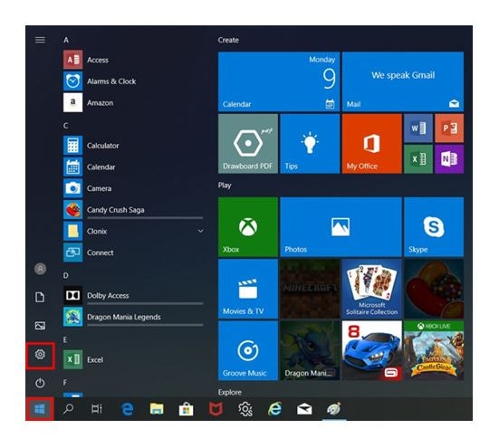The width and height of the screenshot is (499, 448).
Task: Click the Power button icon
Action: (40, 383)
